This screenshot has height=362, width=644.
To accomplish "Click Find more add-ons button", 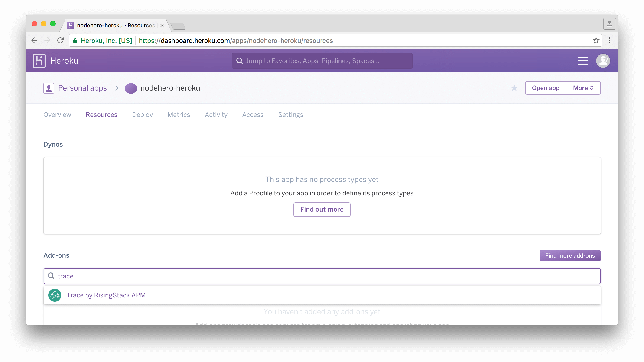I will (x=570, y=255).
